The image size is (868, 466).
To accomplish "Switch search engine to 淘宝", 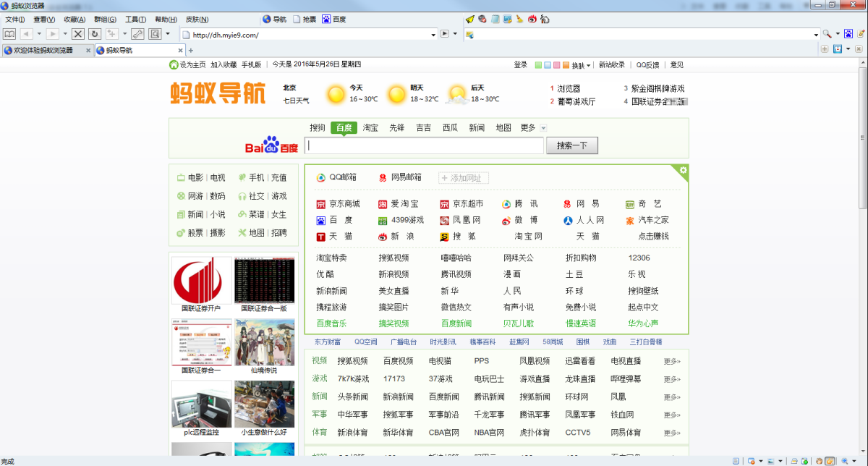I will click(370, 127).
